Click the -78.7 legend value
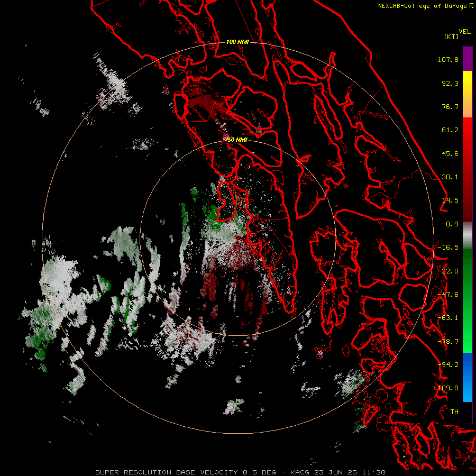The image size is (476, 476). click(448, 342)
